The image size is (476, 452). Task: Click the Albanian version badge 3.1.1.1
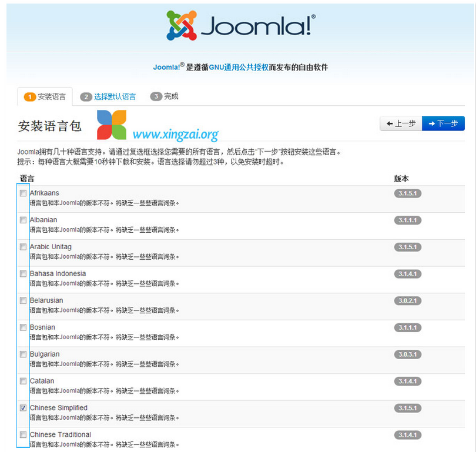click(407, 220)
